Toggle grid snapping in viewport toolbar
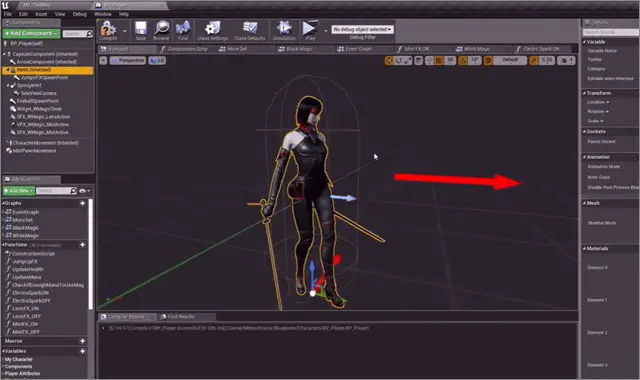Screen dimensions: 640x380 [439, 60]
